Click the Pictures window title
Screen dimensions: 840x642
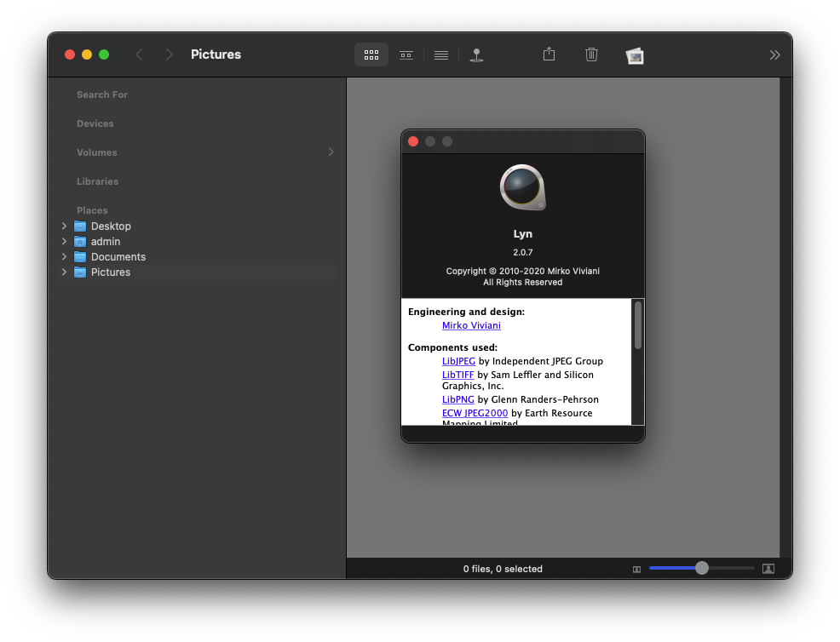pos(216,54)
